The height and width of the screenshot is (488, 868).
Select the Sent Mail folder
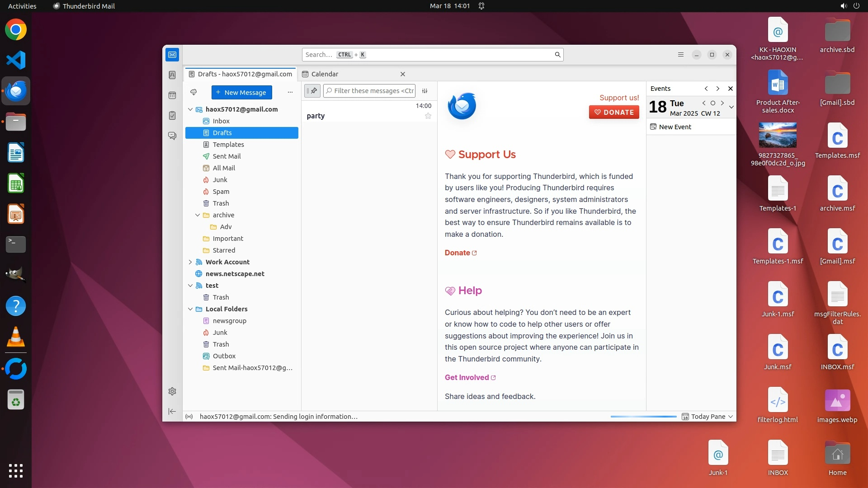(226, 156)
